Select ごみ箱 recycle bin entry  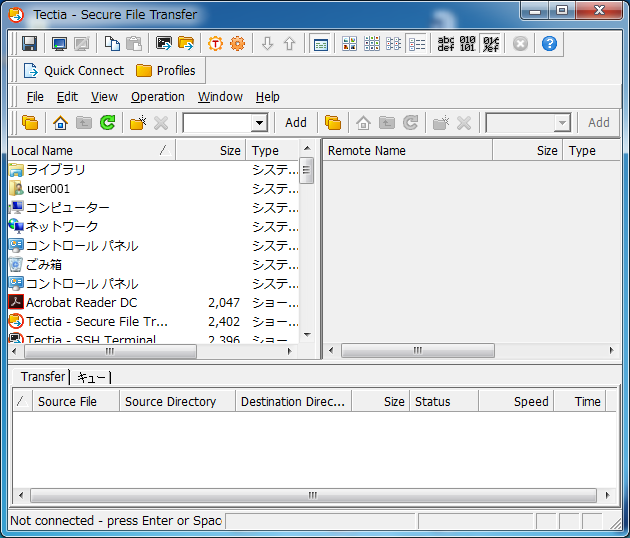click(153, 265)
